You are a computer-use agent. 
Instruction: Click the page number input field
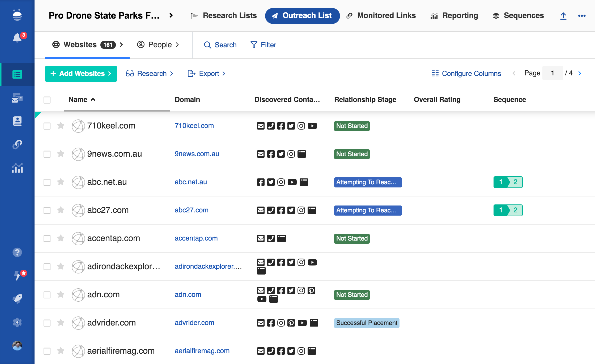tap(552, 73)
